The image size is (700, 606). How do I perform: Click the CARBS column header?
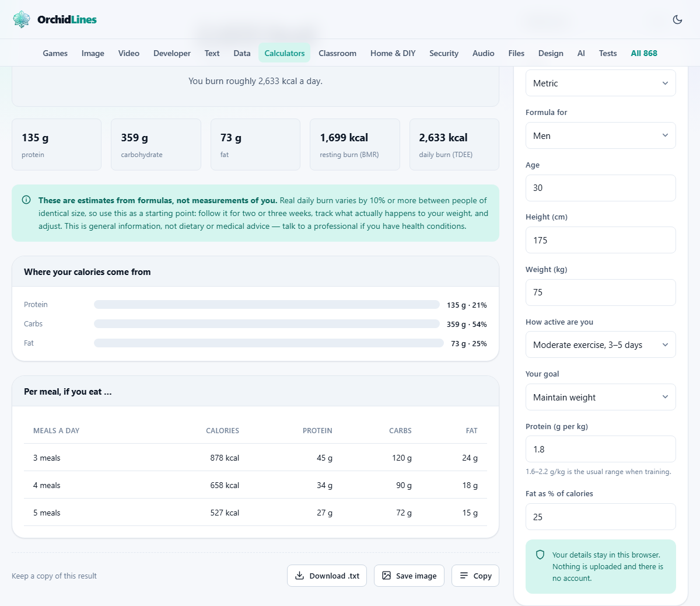[400, 430]
